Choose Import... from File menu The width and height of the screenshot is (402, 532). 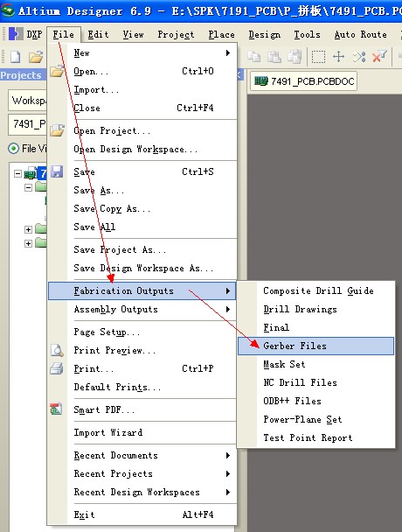[142, 89]
